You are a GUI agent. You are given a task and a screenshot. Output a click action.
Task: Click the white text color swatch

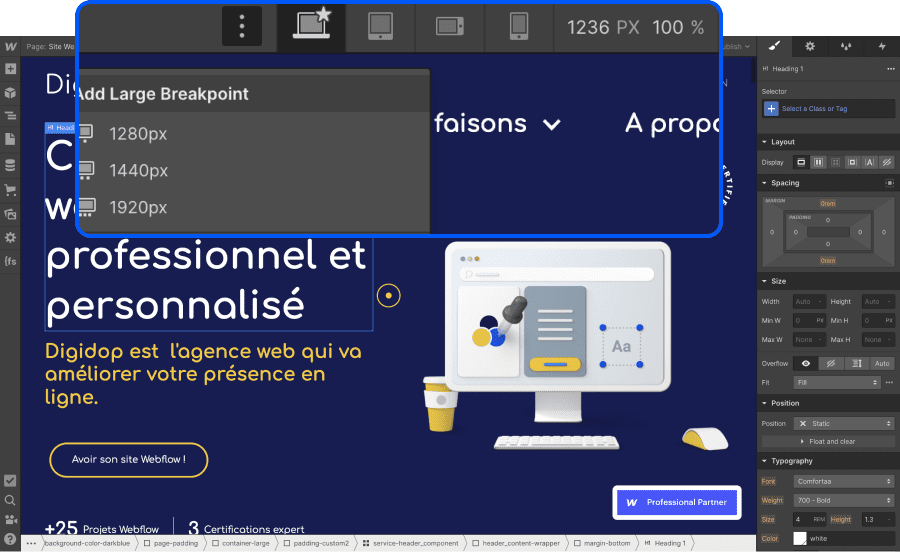pyautogui.click(x=800, y=538)
